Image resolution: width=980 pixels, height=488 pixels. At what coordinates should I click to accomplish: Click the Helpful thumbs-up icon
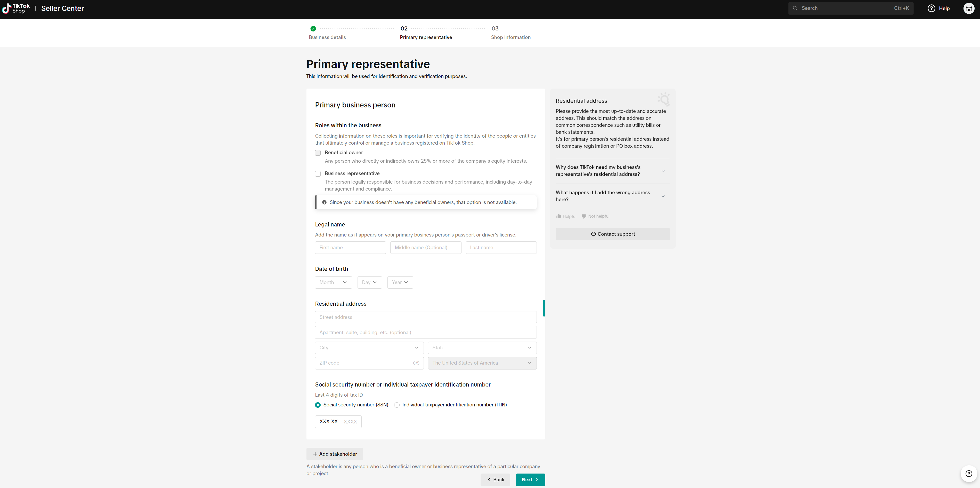pyautogui.click(x=558, y=216)
